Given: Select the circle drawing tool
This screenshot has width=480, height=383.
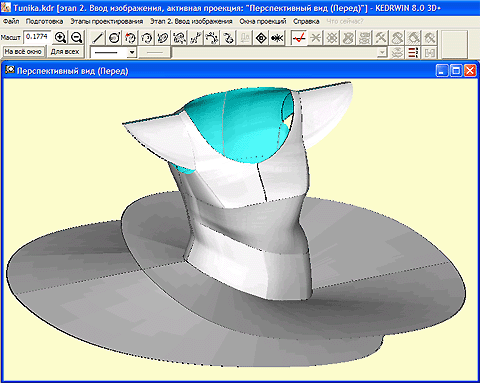Looking at the screenshot, I should pyautogui.click(x=114, y=38).
